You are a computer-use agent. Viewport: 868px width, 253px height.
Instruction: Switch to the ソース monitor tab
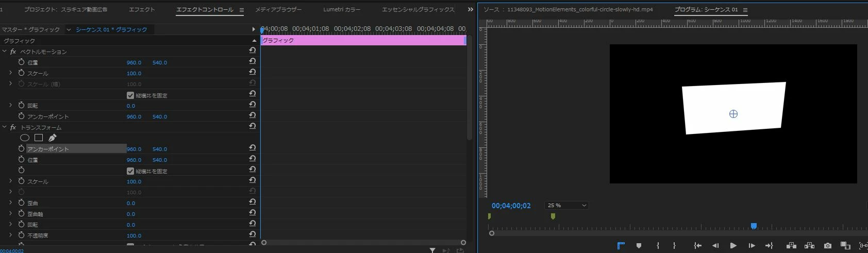[x=568, y=9]
